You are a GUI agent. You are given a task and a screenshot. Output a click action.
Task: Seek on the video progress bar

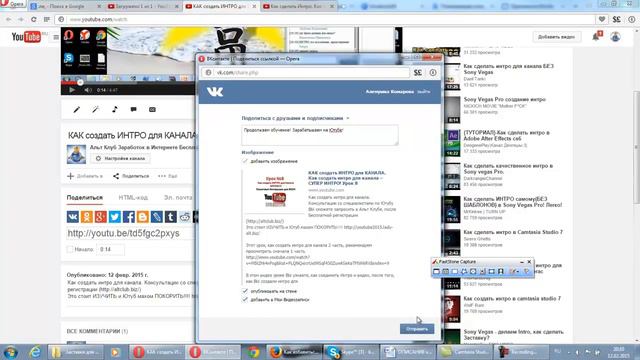point(128,83)
